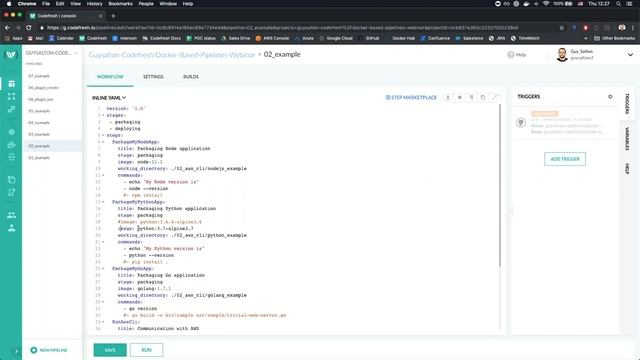640x360 pixels.
Task: Click the sidebar icon below the ship icon
Action: click(11, 157)
